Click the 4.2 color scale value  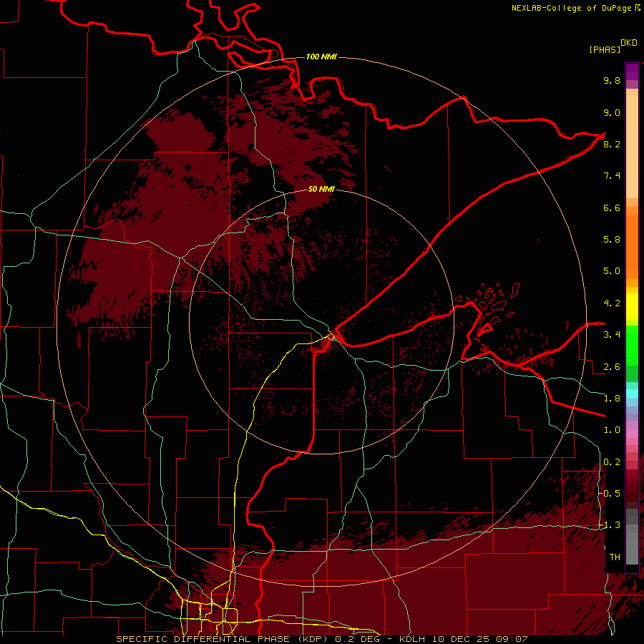612,303
